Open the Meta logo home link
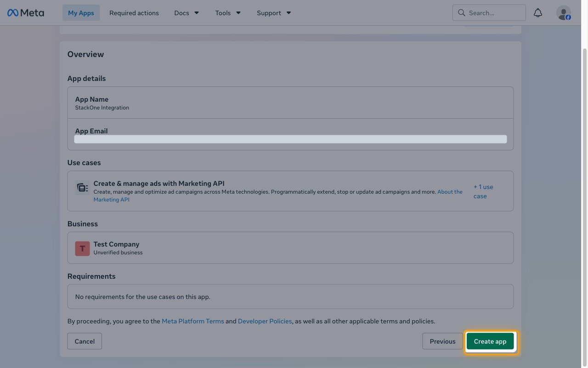 click(x=26, y=13)
